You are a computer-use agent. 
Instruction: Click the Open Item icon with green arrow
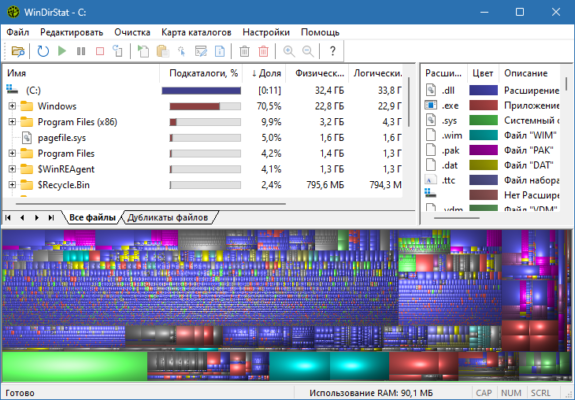tap(143, 51)
